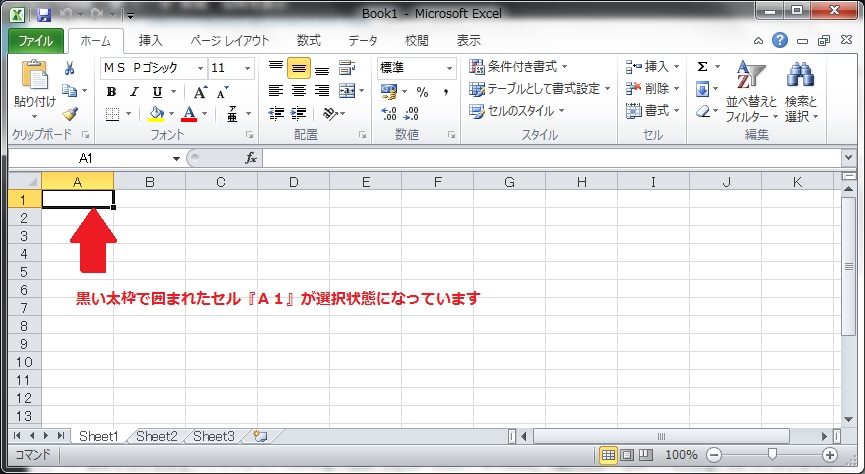Align text right
This screenshot has width=865, height=474.
[x=322, y=90]
